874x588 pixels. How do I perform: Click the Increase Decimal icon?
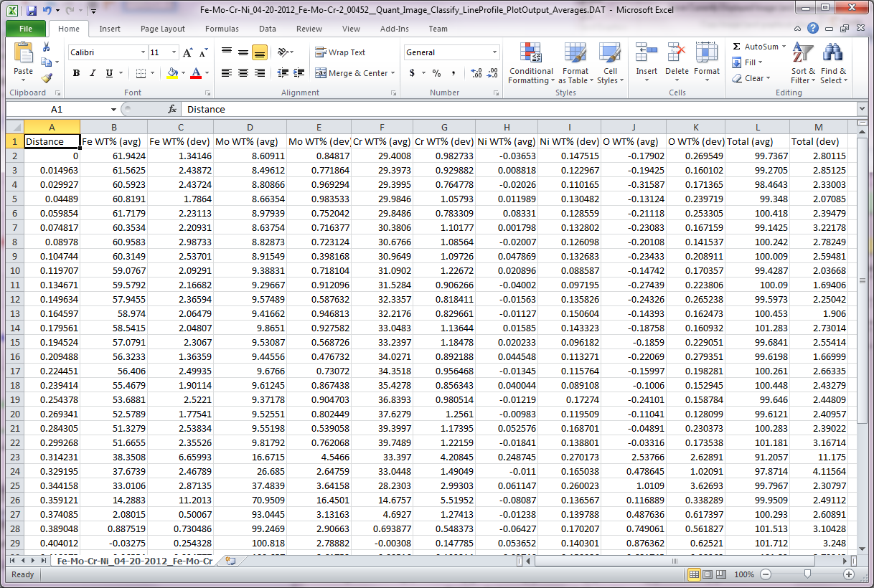(x=476, y=73)
